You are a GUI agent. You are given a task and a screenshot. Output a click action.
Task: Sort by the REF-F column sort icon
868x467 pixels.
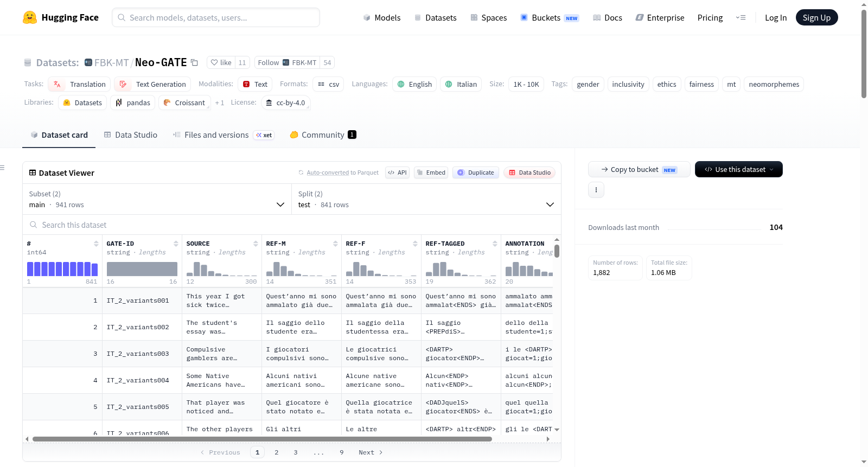pyautogui.click(x=415, y=244)
